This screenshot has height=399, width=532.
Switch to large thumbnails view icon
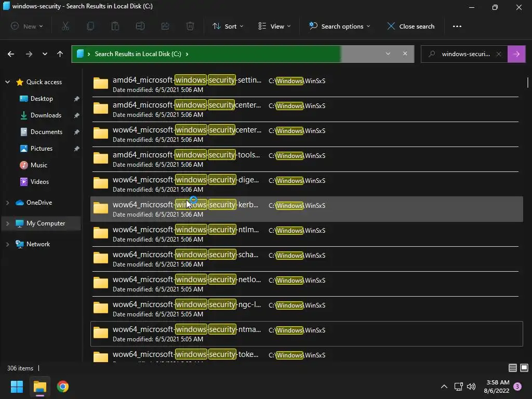coord(524,368)
